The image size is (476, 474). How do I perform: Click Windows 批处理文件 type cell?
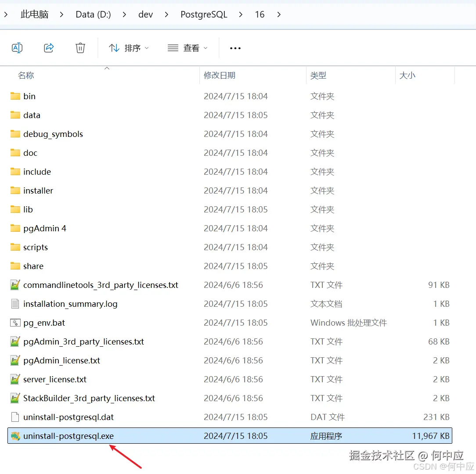tap(349, 323)
